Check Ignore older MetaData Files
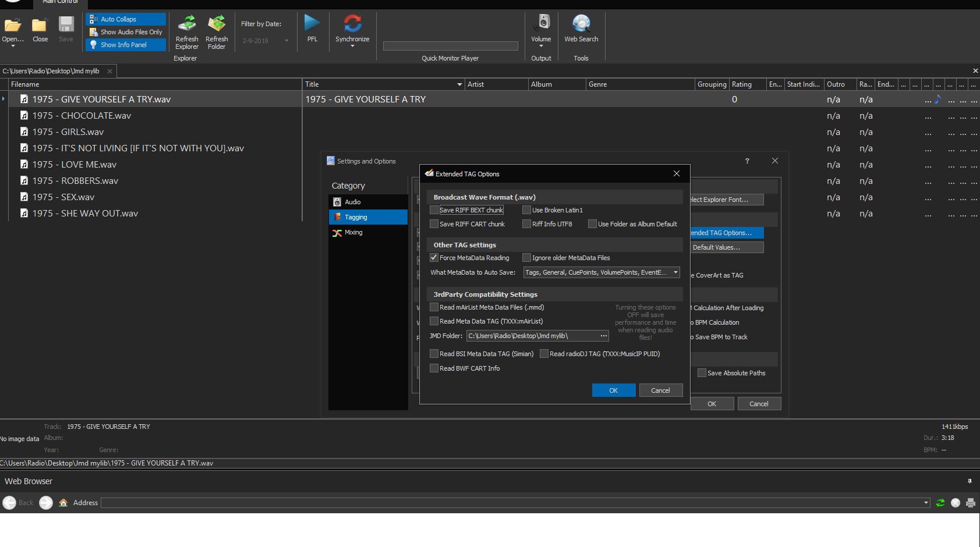 coord(526,258)
